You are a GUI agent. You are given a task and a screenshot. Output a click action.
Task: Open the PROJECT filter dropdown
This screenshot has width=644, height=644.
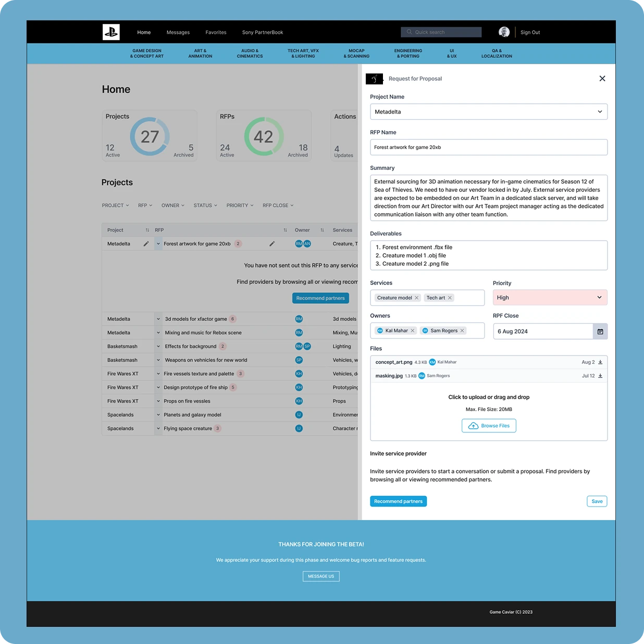pyautogui.click(x=116, y=205)
